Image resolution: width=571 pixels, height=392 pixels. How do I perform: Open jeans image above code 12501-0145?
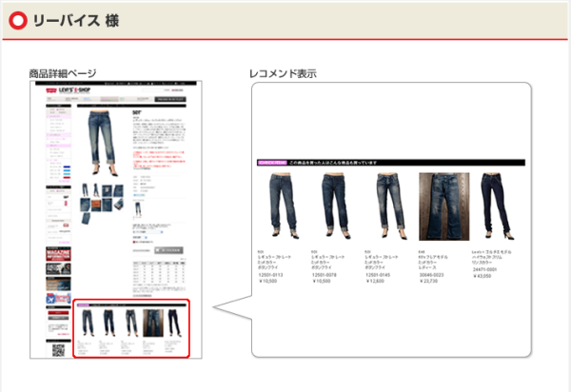391,206
